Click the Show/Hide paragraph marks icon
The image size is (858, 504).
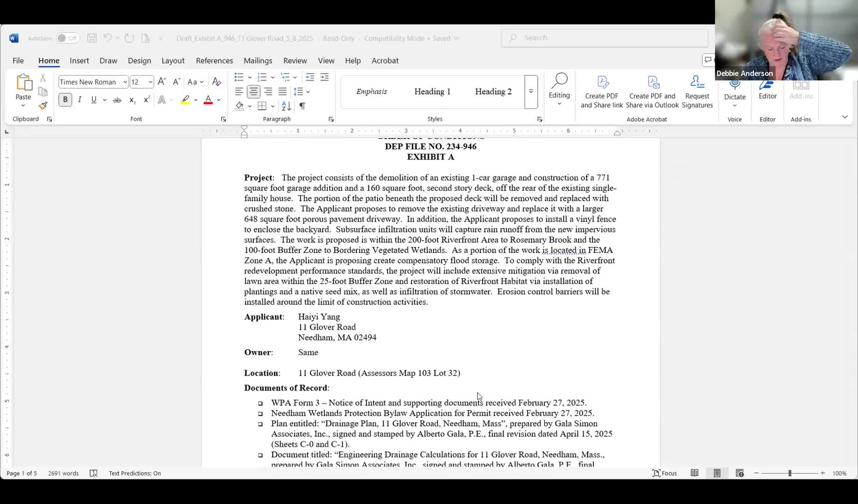[302, 106]
